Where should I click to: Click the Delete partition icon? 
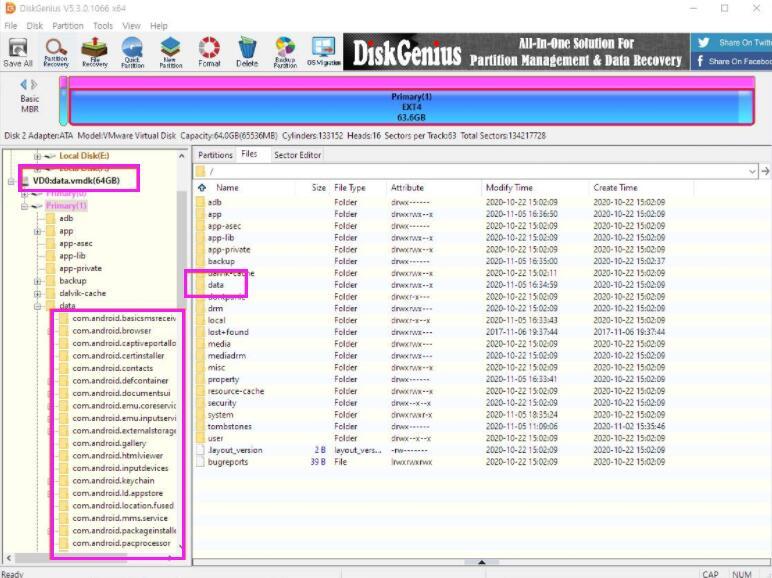(x=247, y=52)
